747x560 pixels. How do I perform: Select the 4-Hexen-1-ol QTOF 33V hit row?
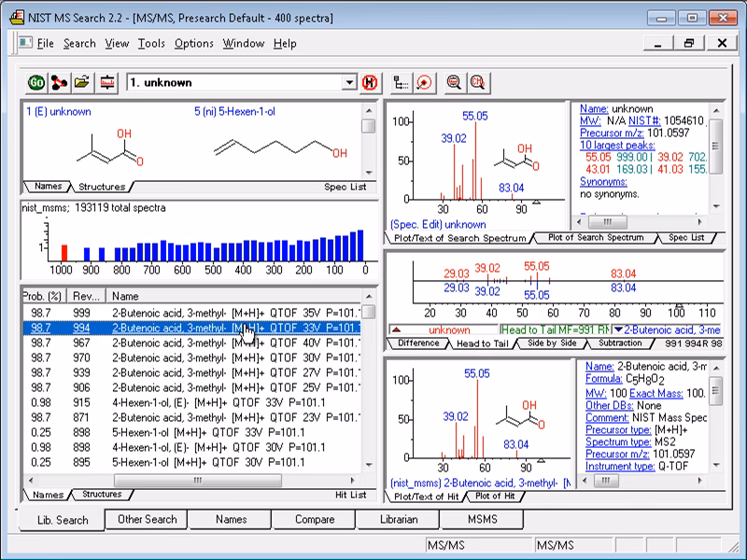(187, 402)
